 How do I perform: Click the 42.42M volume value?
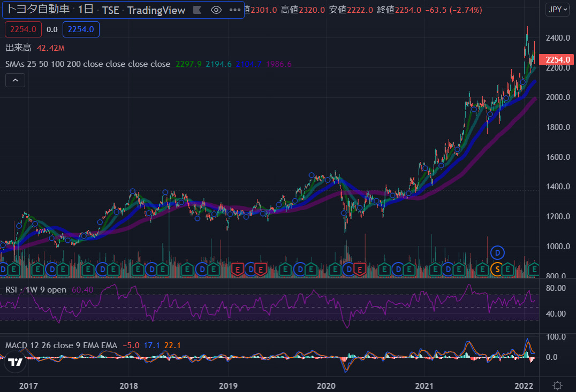(x=51, y=48)
